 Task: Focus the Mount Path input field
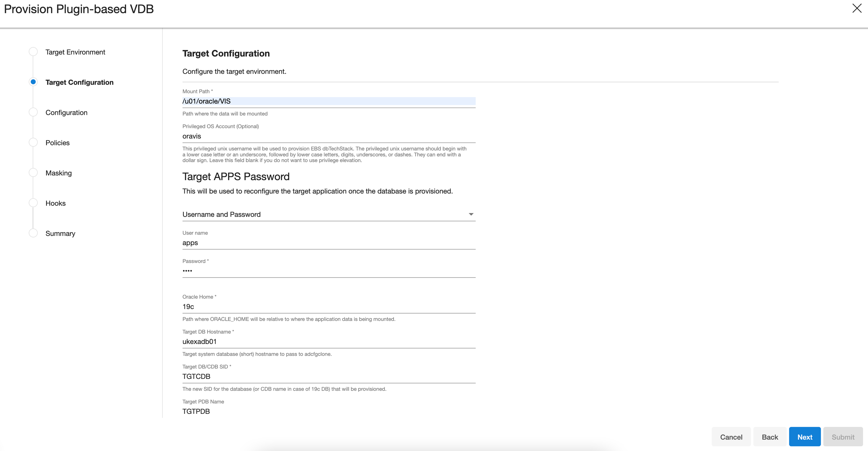pos(329,102)
